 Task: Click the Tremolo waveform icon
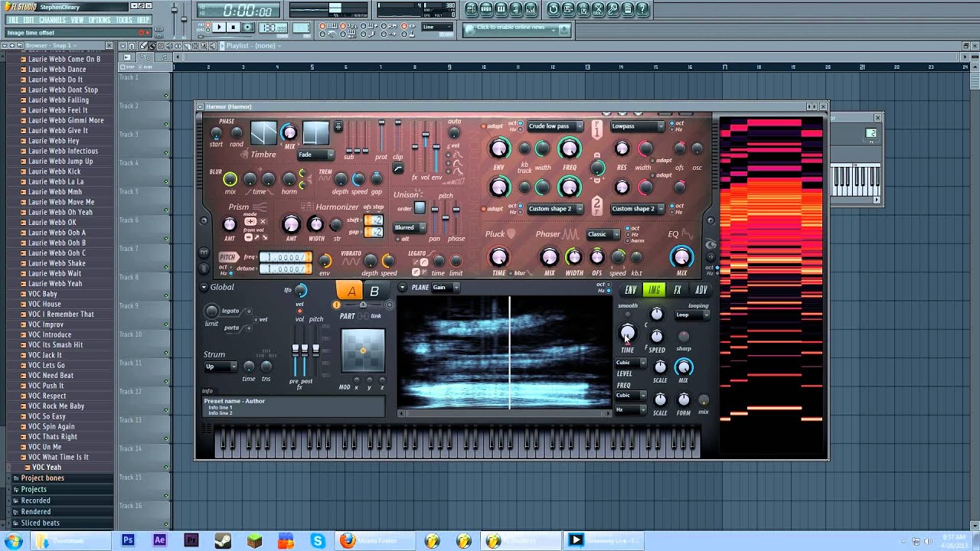[326, 180]
